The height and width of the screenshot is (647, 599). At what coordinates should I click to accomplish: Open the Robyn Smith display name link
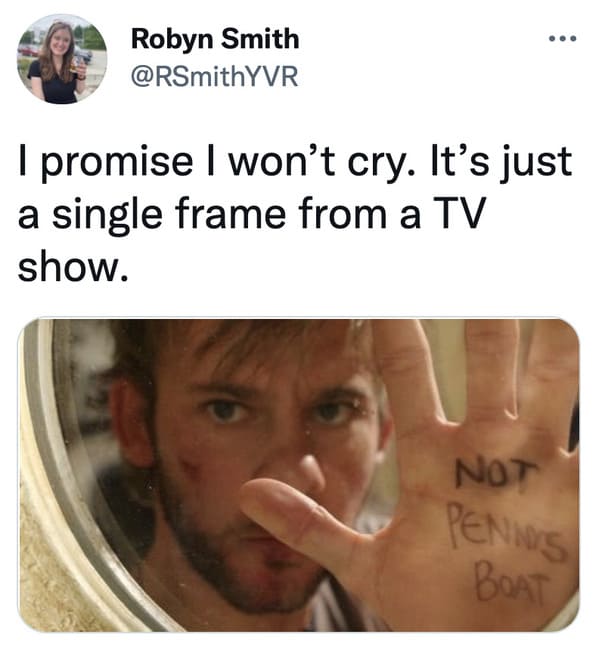215,39
